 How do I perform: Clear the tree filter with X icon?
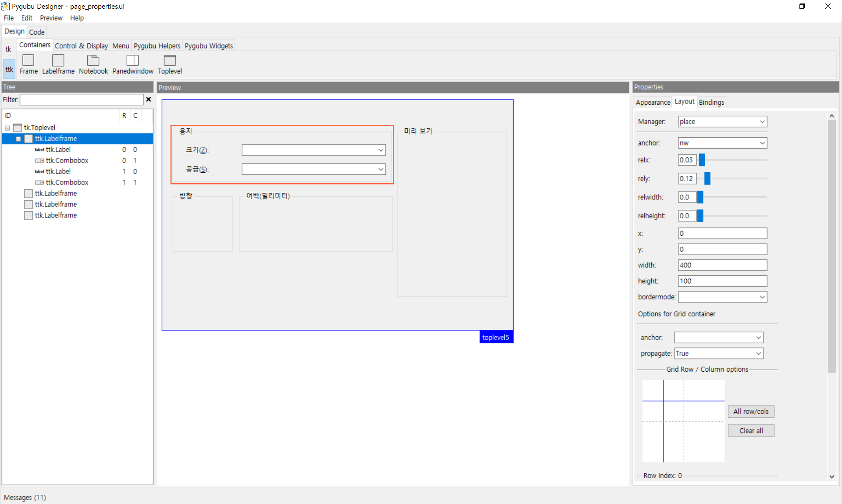pos(149,99)
